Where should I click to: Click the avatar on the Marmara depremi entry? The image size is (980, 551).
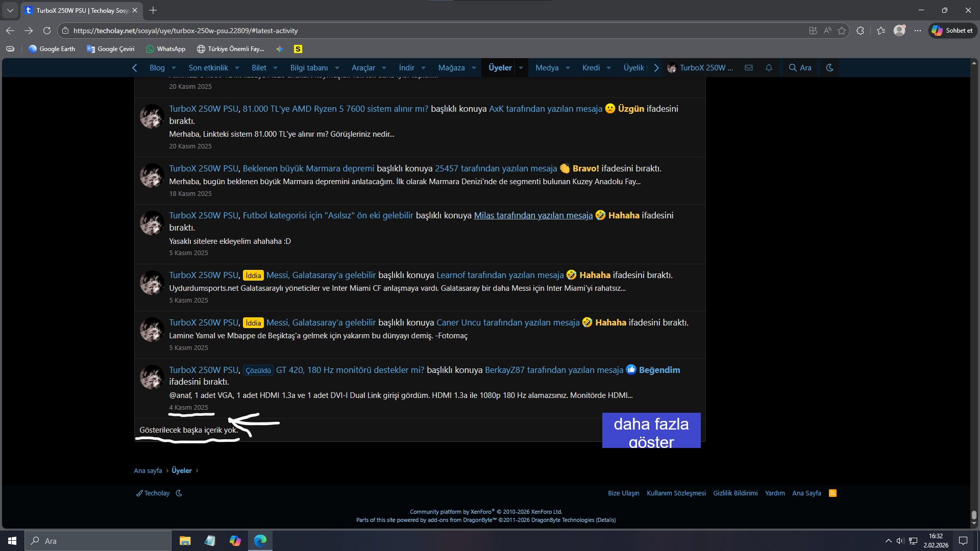(152, 176)
